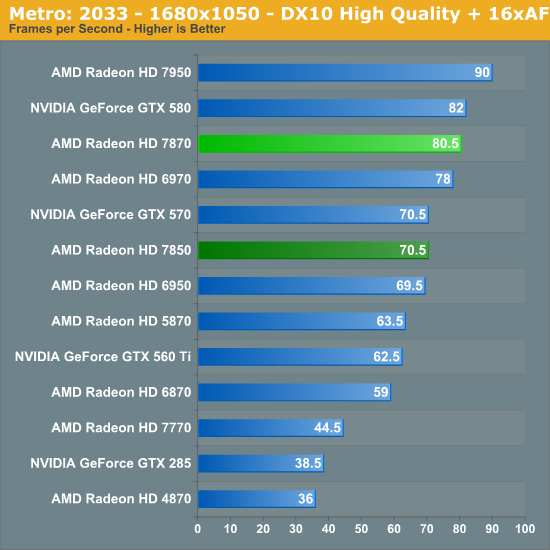Click the value '36' on the HD 4870 bar

(306, 499)
